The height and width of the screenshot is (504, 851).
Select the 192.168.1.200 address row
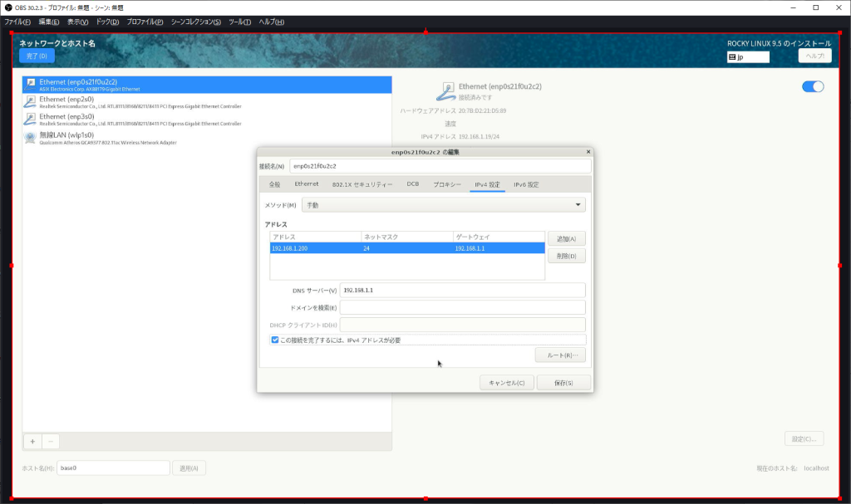(406, 248)
